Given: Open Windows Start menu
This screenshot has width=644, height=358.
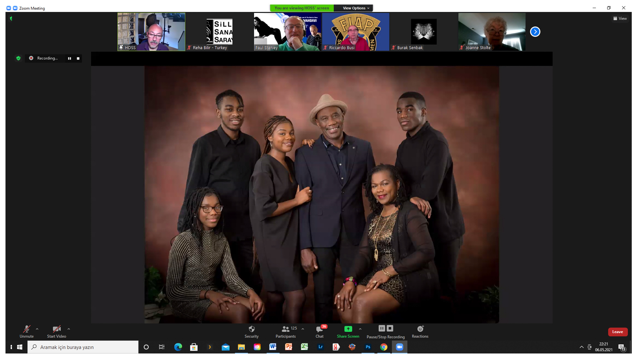Looking at the screenshot, I should coord(20,347).
